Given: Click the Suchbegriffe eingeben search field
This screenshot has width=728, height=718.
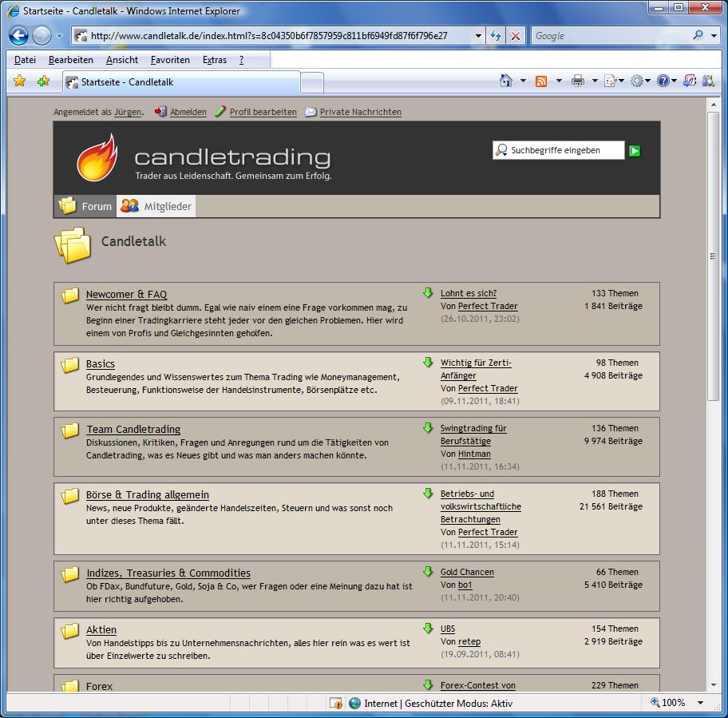Looking at the screenshot, I should (x=559, y=150).
